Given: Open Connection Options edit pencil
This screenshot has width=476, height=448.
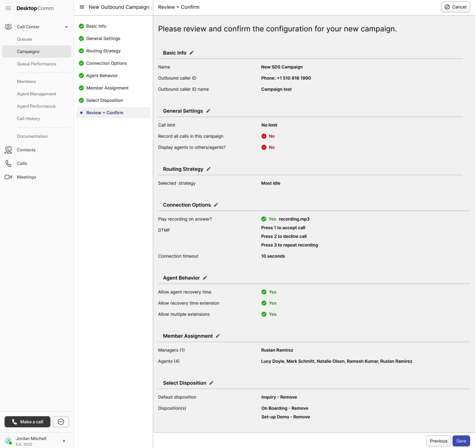Looking at the screenshot, I should point(216,205).
